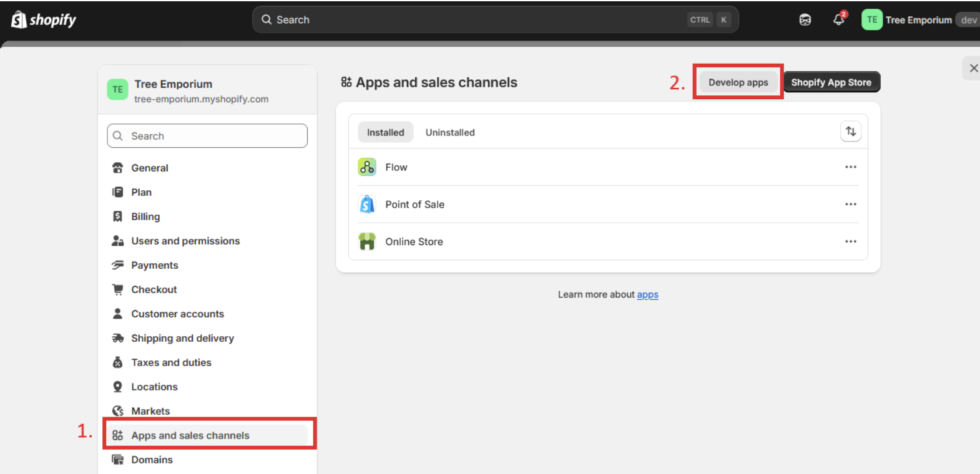Image resolution: width=980 pixels, height=474 pixels.
Task: Click the Locations pin icon
Action: [117, 387]
